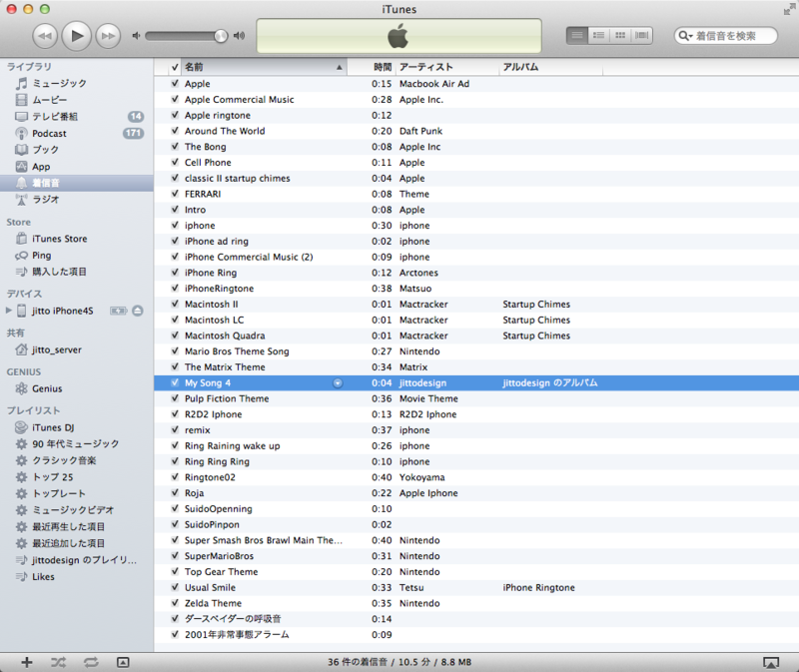This screenshot has width=799, height=672.
Task: Select ダースベイダーの呼吸音 row
Action: coord(476,619)
